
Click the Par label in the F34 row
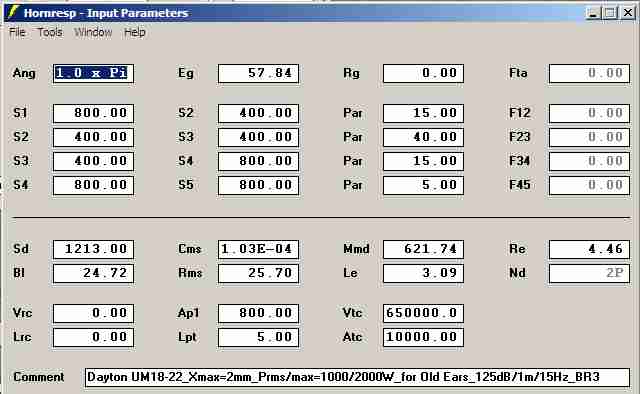(353, 161)
